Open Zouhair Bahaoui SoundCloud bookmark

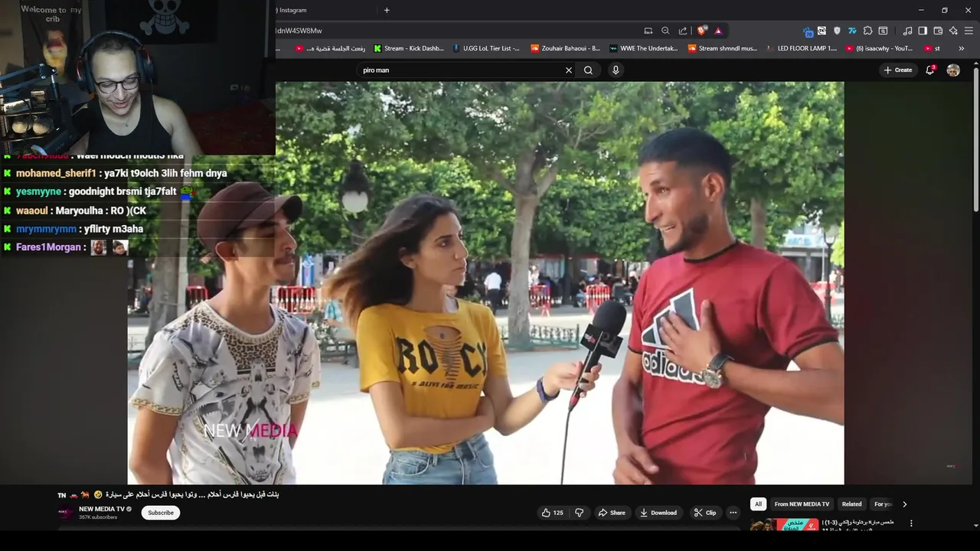tap(566, 48)
